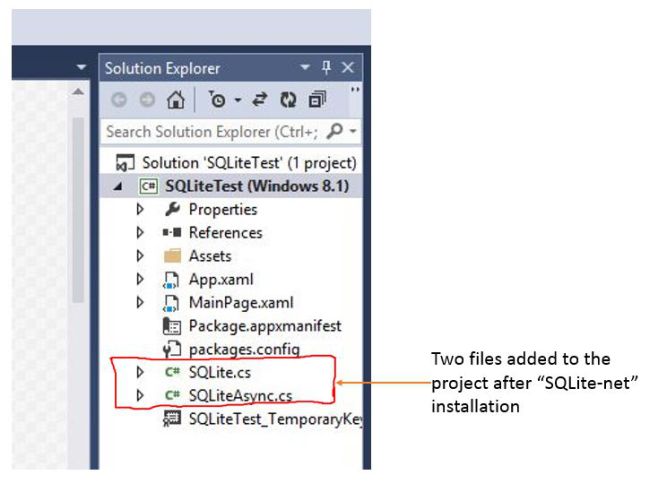The image size is (650, 492).
Task: Open Solution Explorer window position menu
Action: 305,67
